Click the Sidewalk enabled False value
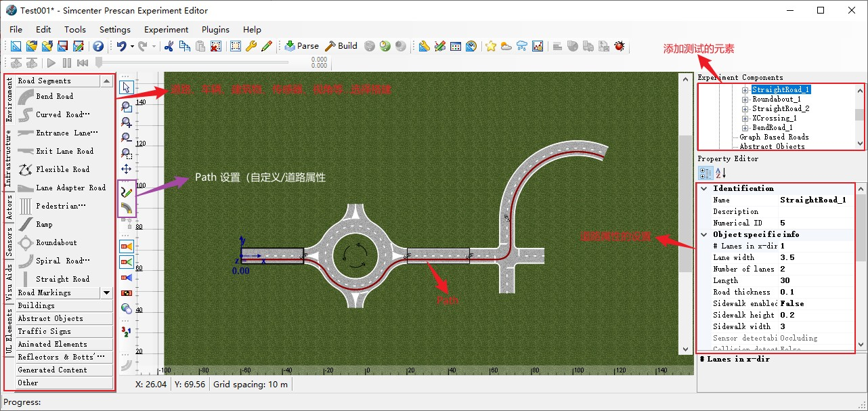The height and width of the screenshot is (411, 868). pyautogui.click(x=817, y=303)
